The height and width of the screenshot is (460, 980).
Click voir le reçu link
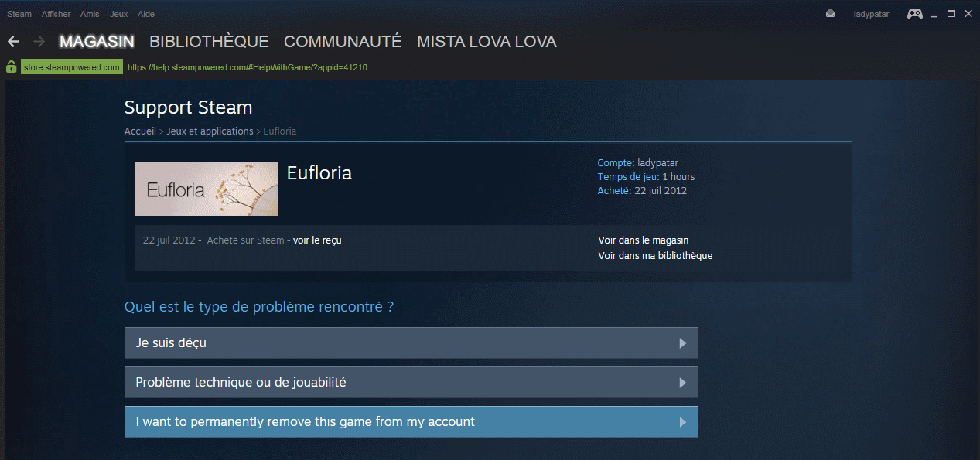pos(317,240)
